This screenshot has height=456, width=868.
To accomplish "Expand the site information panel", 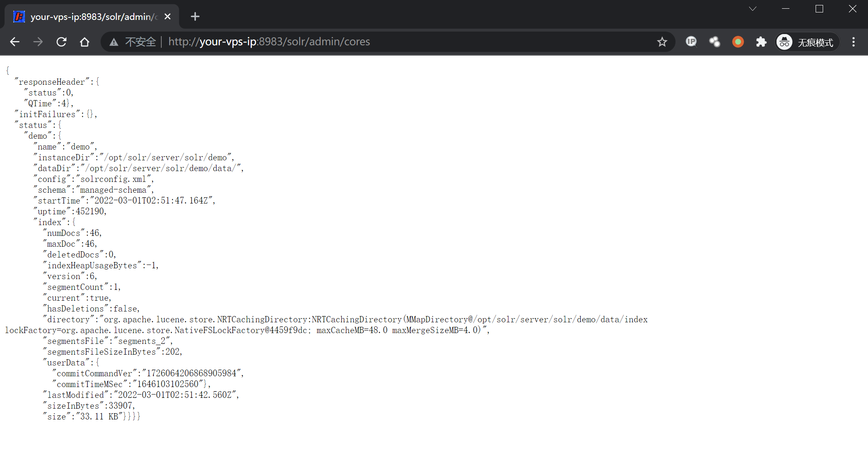I will click(x=113, y=42).
